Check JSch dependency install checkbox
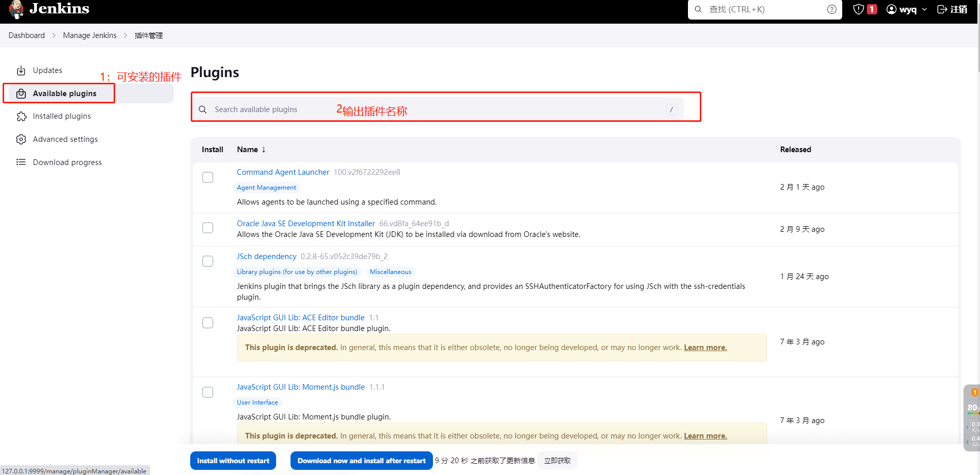Image resolution: width=980 pixels, height=475 pixels. click(x=208, y=261)
